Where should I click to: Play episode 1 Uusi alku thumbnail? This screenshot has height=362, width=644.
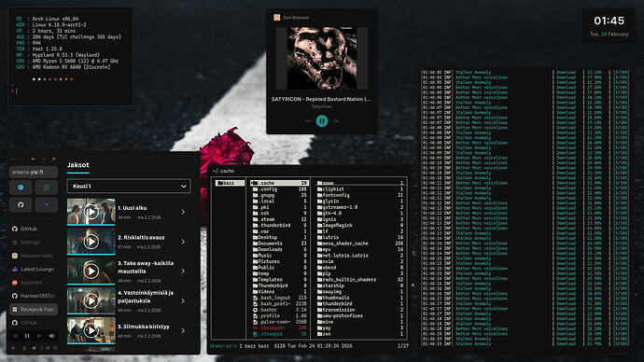click(x=91, y=212)
